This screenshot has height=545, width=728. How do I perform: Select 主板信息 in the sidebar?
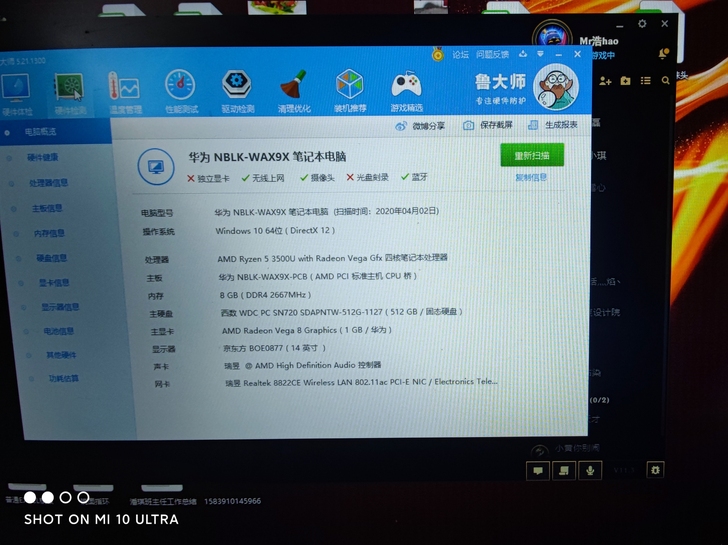click(x=47, y=208)
